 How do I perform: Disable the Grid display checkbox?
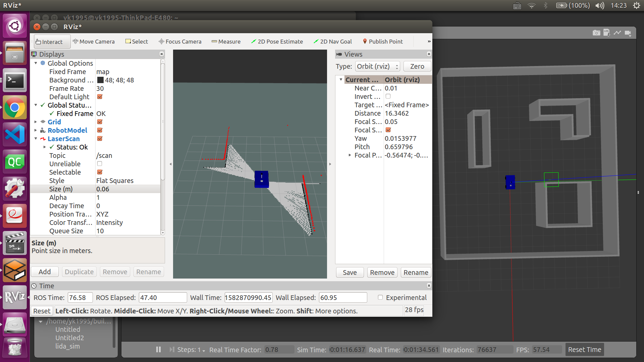100,122
